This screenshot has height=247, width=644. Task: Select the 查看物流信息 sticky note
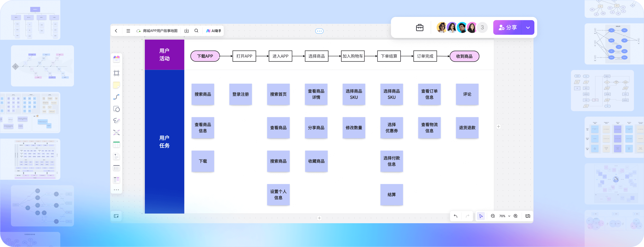(x=429, y=128)
